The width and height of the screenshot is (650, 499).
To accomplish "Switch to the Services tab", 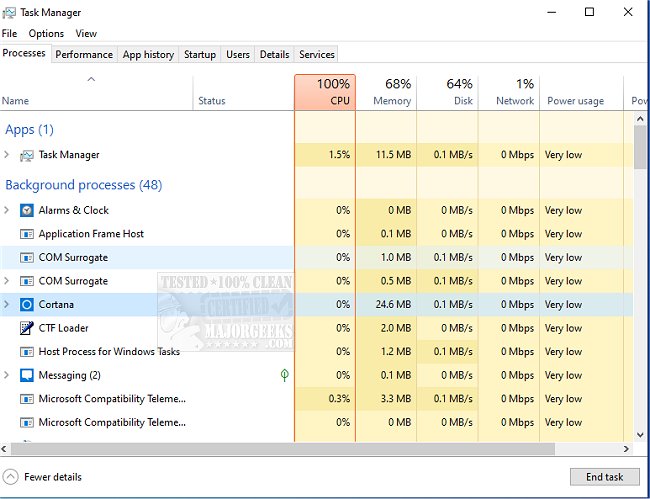I will coord(317,54).
